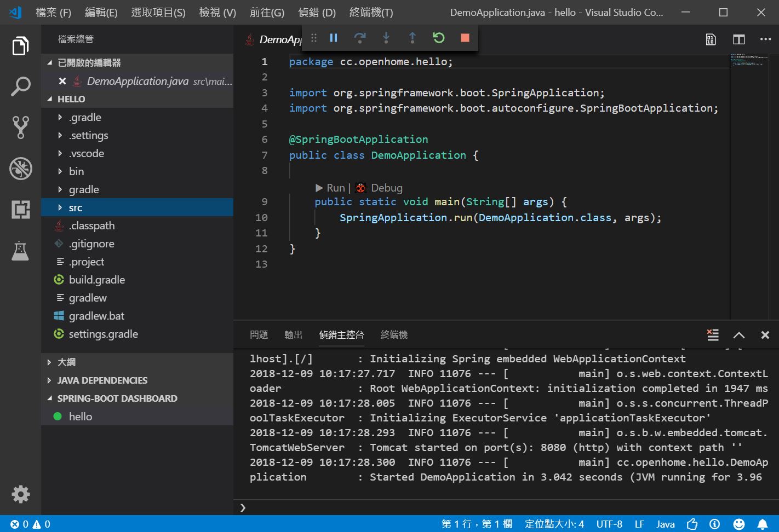Open changes icon in editor title
The height and width of the screenshot is (532, 779).
tap(711, 39)
